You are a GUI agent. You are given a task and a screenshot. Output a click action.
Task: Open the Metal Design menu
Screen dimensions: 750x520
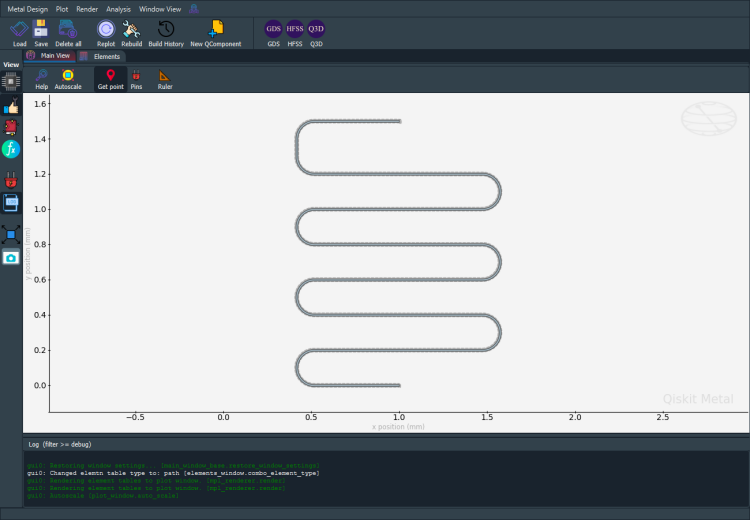(28, 9)
